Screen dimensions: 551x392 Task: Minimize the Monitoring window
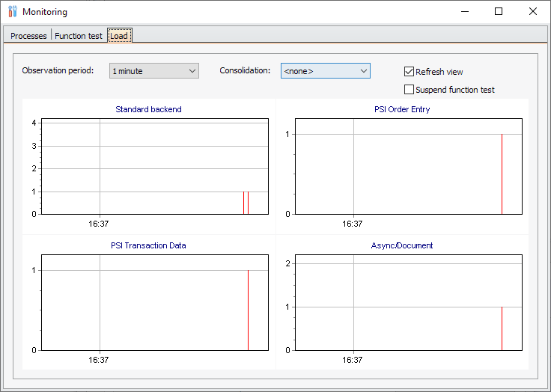click(x=465, y=12)
